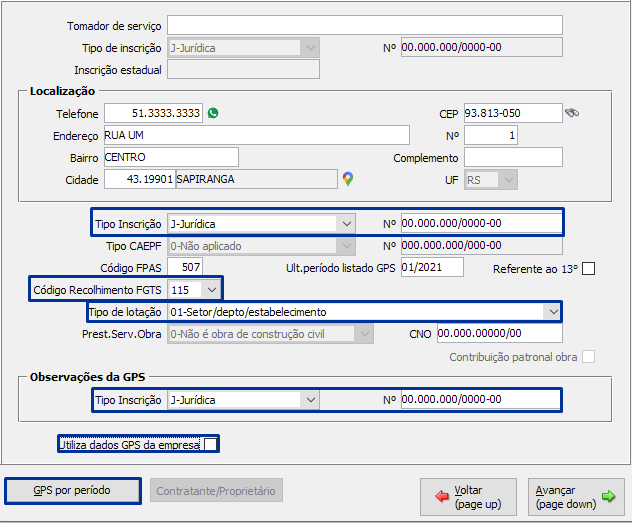The width and height of the screenshot is (632, 523).
Task: Toggle Utiliza dados GPS da empresa checkbox
Action: pos(210,444)
